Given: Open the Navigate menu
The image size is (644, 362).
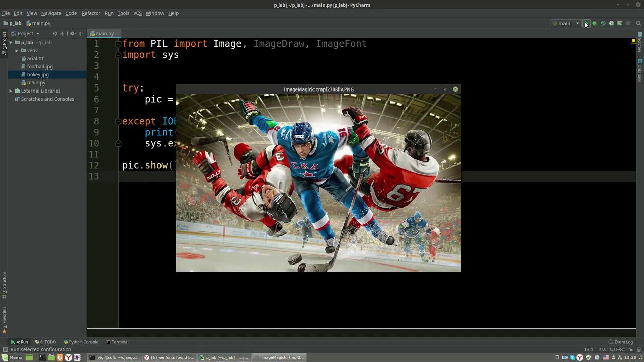Looking at the screenshot, I should coord(51,13).
